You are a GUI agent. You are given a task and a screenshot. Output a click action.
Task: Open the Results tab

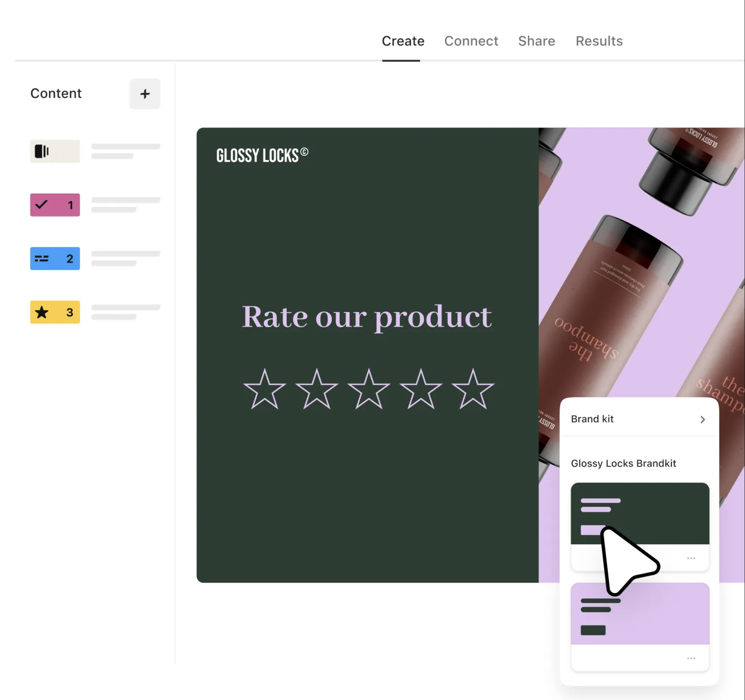coord(599,41)
